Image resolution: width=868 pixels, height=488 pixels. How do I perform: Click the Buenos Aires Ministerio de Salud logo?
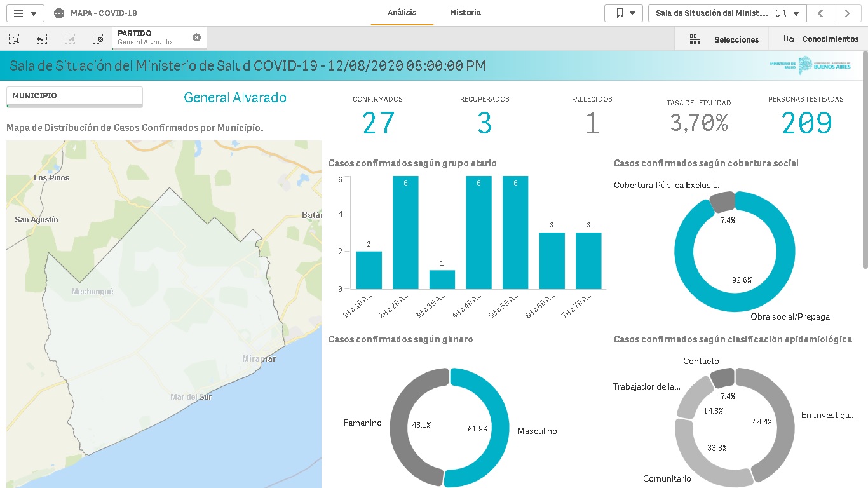pyautogui.click(x=810, y=65)
